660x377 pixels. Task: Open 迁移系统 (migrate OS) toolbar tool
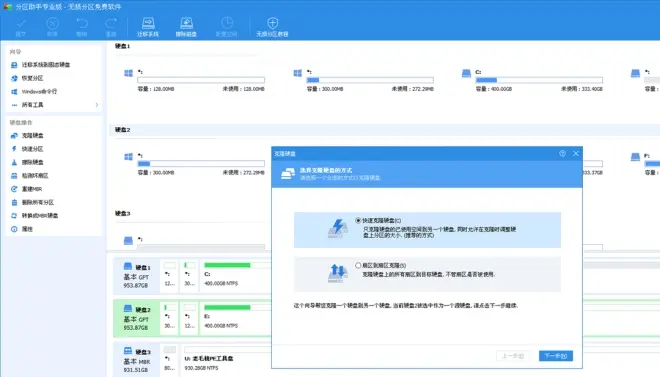click(148, 27)
